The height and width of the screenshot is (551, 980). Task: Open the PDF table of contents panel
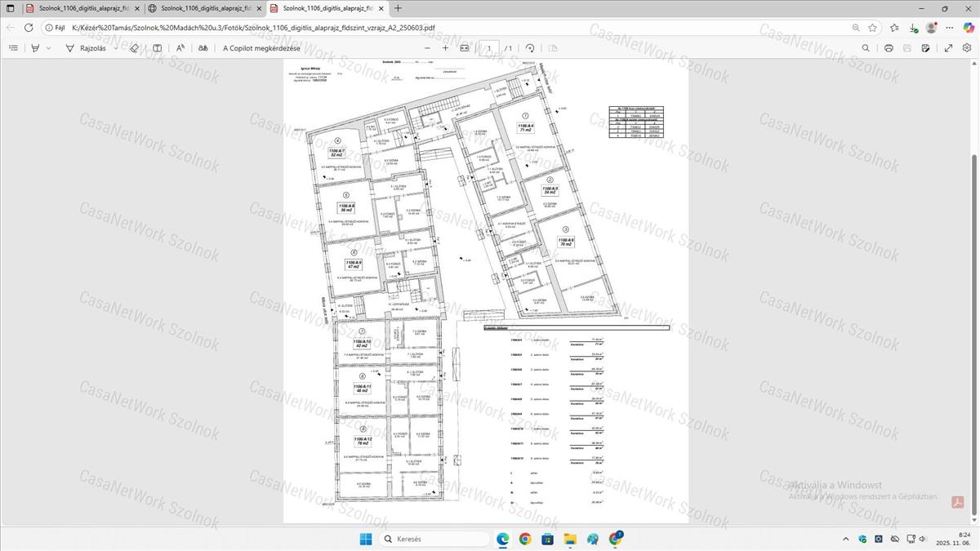[13, 48]
